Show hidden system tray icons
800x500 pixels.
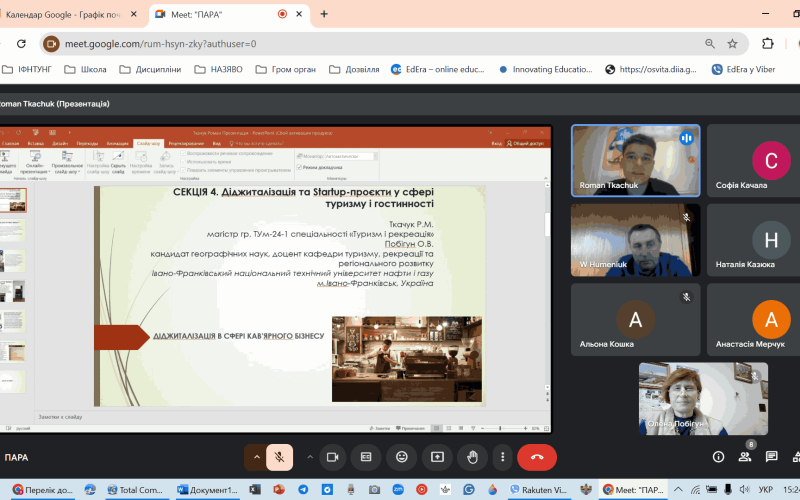tap(678, 490)
